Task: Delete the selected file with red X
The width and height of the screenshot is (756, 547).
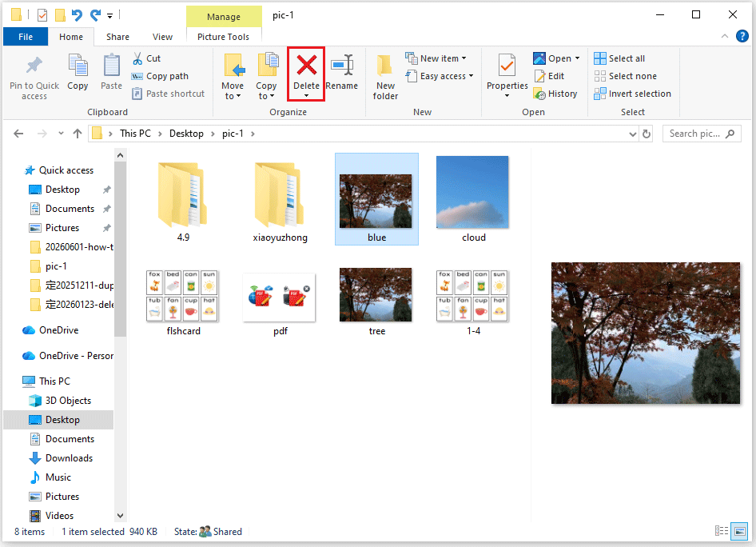Action: tap(306, 74)
